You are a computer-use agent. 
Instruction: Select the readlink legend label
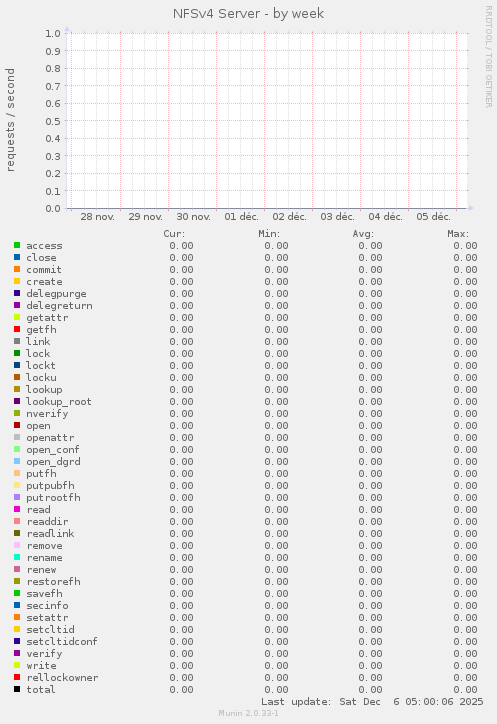pos(50,534)
